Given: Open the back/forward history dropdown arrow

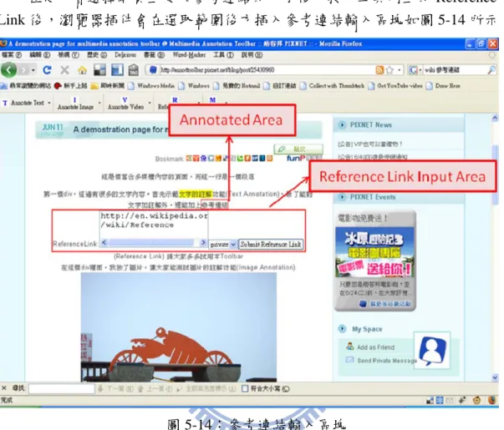Looking at the screenshot, I should [x=33, y=70].
